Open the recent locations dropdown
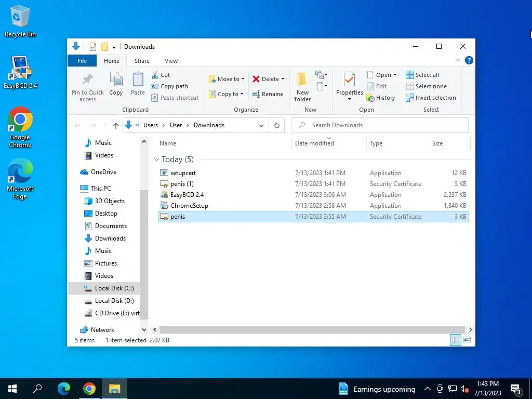The width and height of the screenshot is (532, 399). [105, 126]
